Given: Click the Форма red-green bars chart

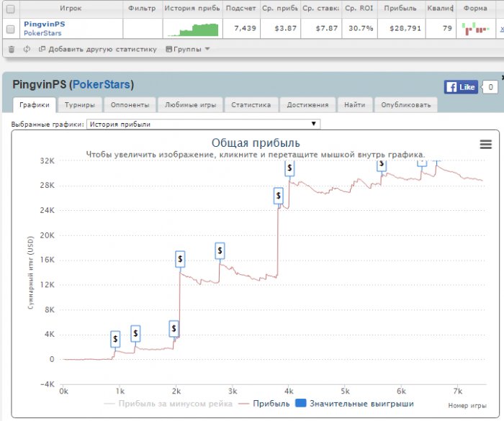Looking at the screenshot, I should [x=475, y=29].
